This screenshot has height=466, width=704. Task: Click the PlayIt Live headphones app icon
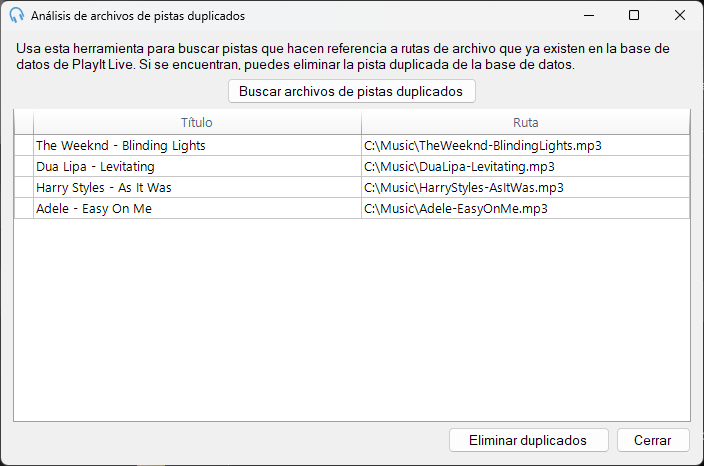pos(17,15)
